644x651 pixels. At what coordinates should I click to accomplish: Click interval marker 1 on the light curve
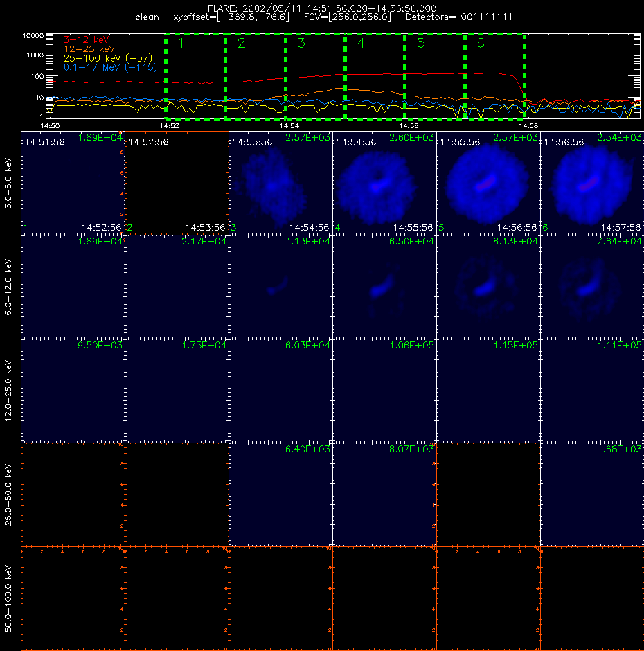point(181,43)
